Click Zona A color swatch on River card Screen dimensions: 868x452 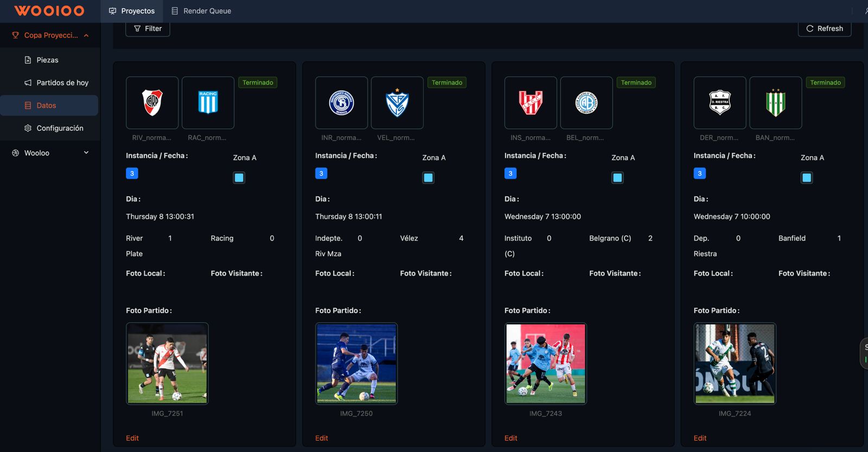coord(239,177)
